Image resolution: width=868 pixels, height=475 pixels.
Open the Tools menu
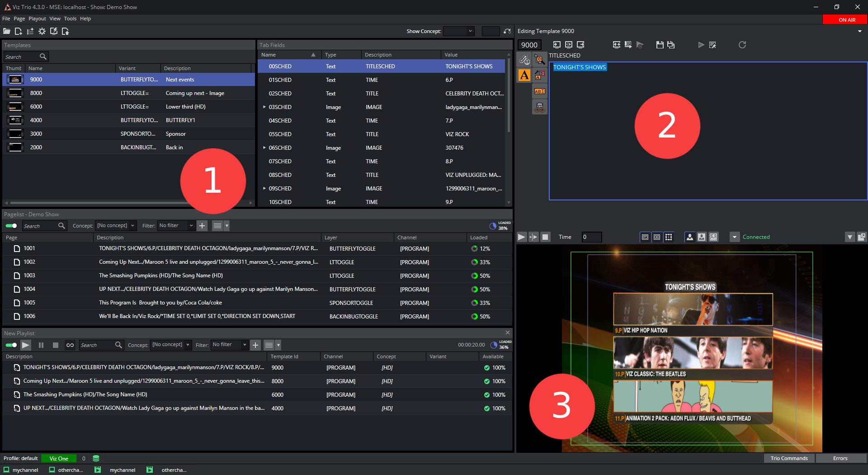(70, 19)
